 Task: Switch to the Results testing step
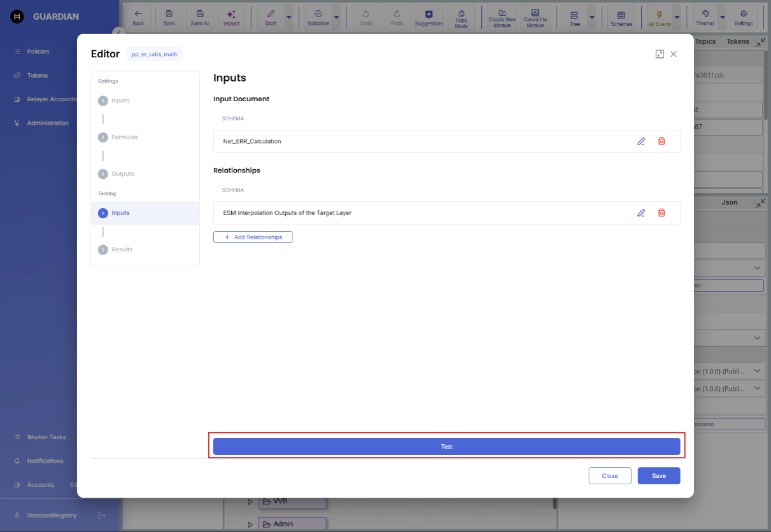point(122,249)
